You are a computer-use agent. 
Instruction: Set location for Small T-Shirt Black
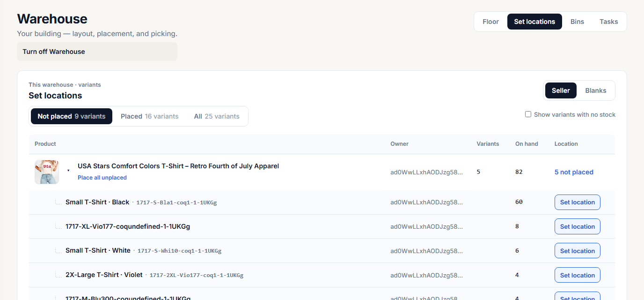click(578, 202)
